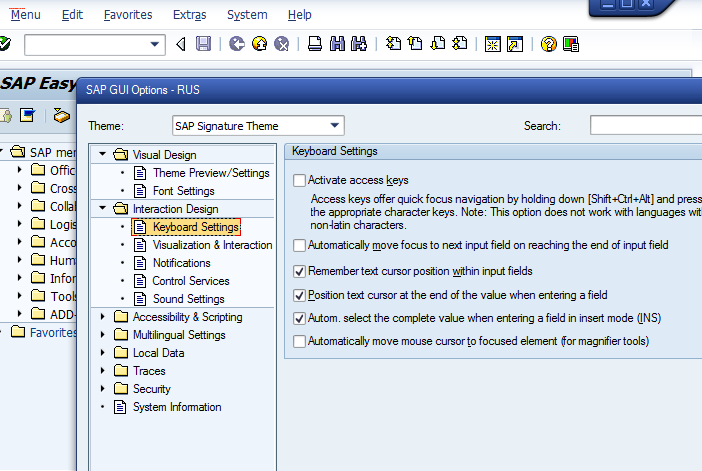Click the Last Page icon
Screen dimensions: 702x471
[460, 44]
